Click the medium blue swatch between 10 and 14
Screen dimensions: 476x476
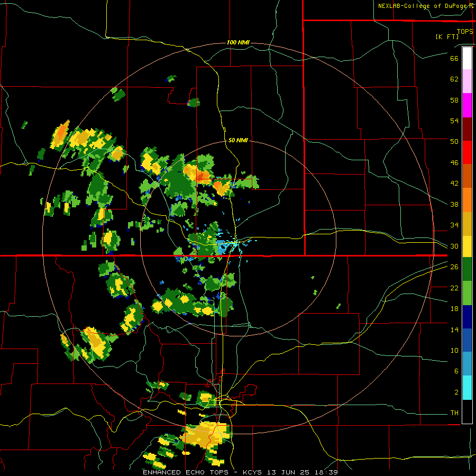(467, 340)
